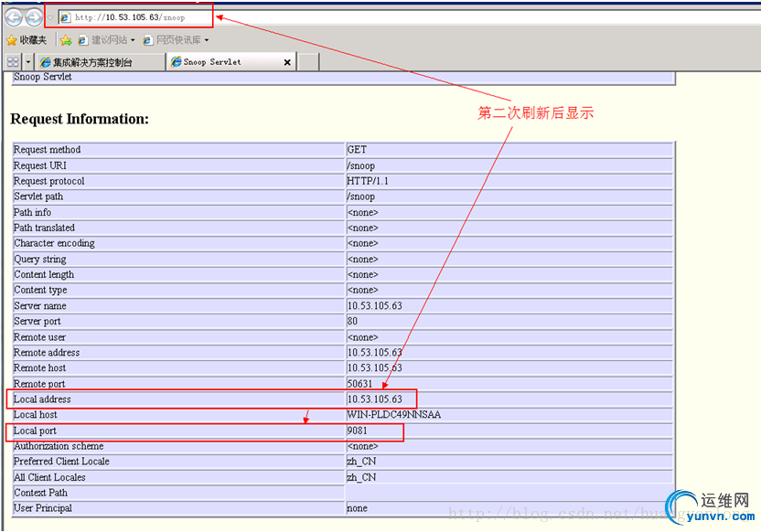The image size is (761, 532).
Task: Click the Snoop Servlet page header text
Action: 43,77
